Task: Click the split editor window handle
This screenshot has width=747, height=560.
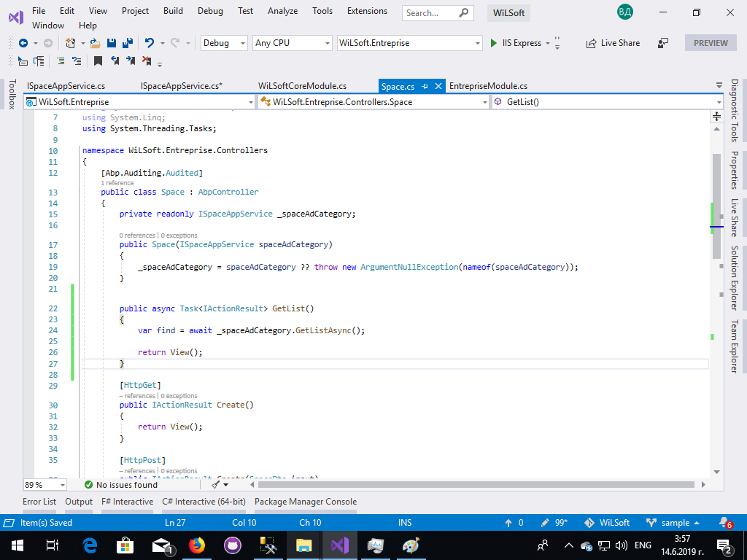Action: coord(716,116)
